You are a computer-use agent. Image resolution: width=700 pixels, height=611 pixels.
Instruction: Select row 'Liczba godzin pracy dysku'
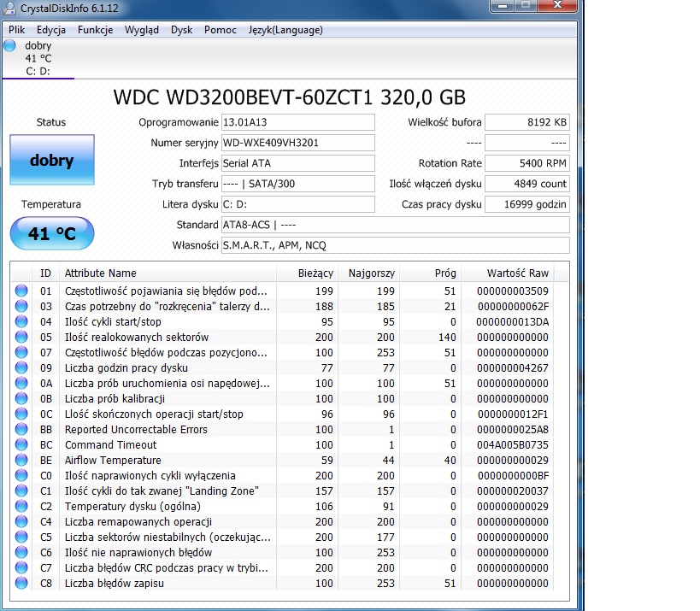coord(283,367)
